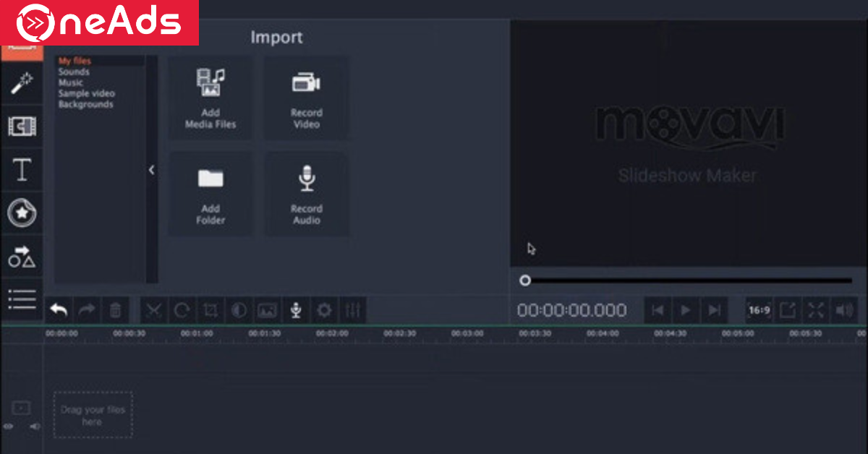The height and width of the screenshot is (454, 868).
Task: Play the preview
Action: tap(686, 311)
